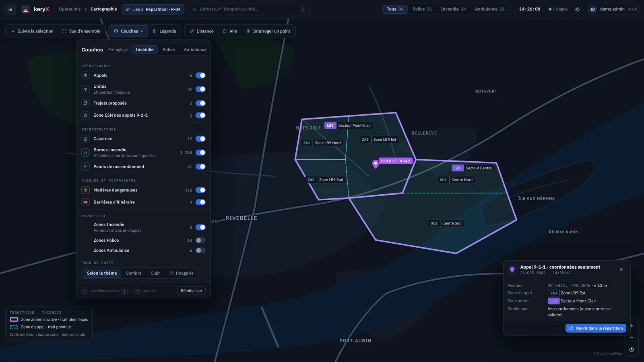Select the Distance measuring tool
The height and width of the screenshot is (362, 644).
click(201, 31)
